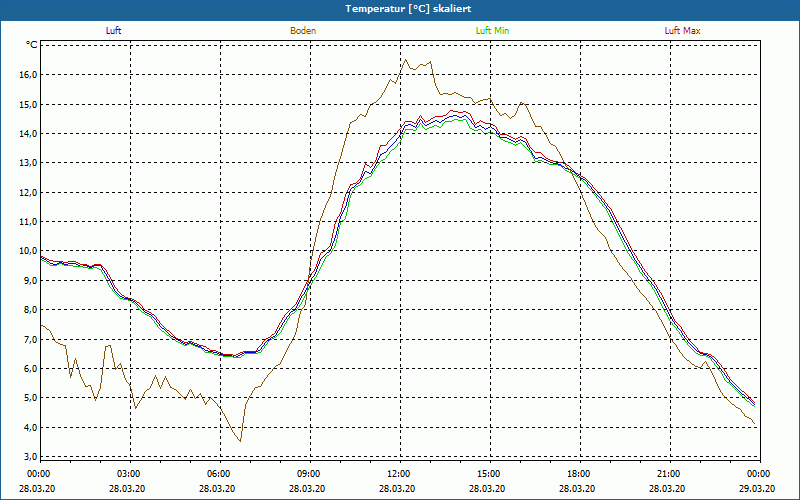Click the 21:00 time axis label
This screenshot has height=500, width=800.
click(668, 474)
